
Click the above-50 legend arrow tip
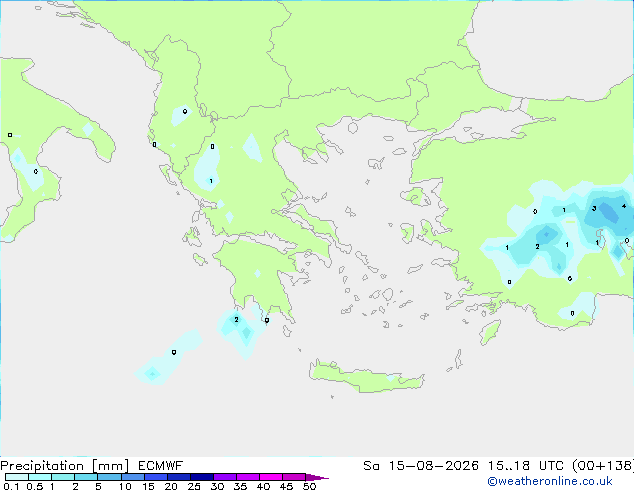pos(317,477)
